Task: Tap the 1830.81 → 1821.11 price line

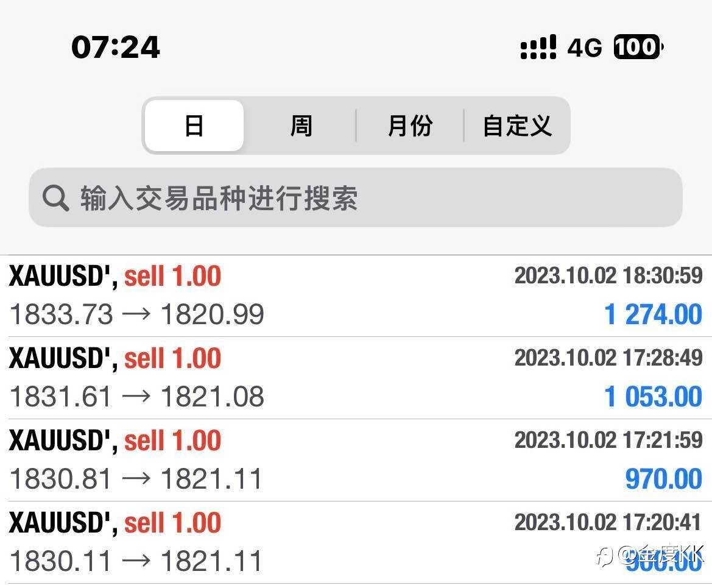Action: point(137,480)
